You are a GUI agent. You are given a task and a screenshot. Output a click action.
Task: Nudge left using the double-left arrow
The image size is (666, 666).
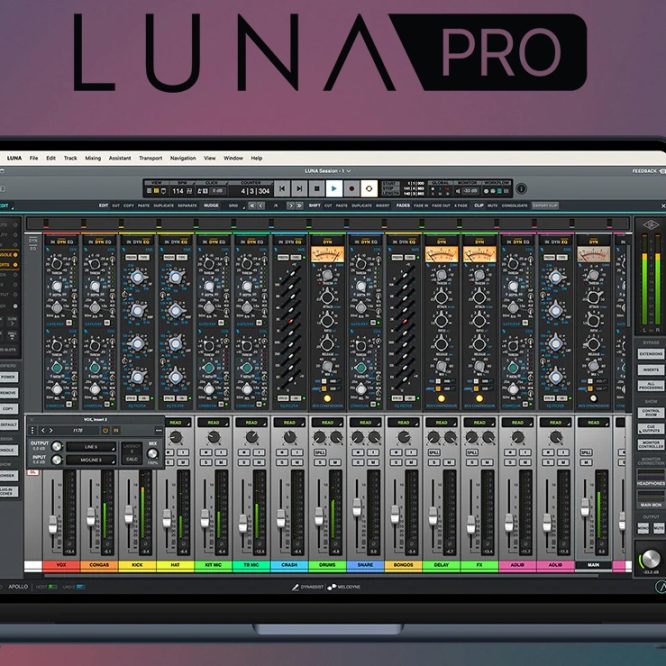point(252,206)
